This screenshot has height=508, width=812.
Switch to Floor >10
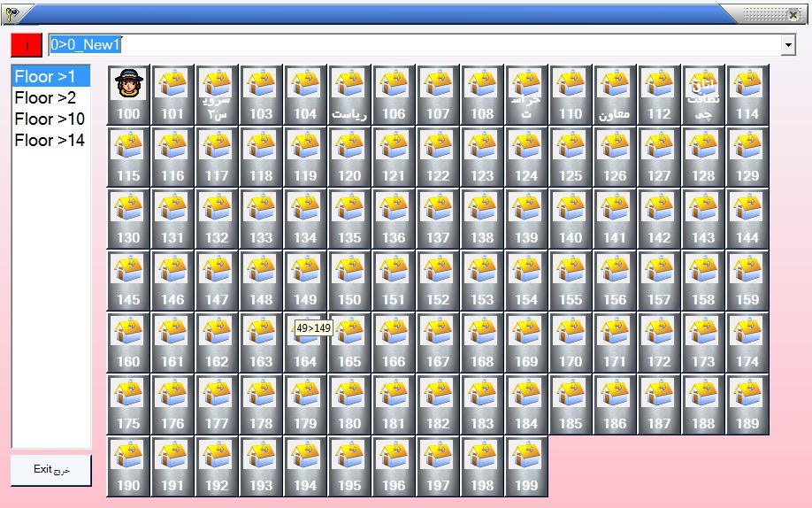(49, 119)
